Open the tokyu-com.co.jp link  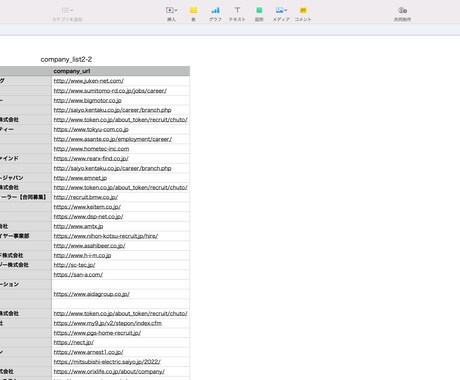point(91,129)
